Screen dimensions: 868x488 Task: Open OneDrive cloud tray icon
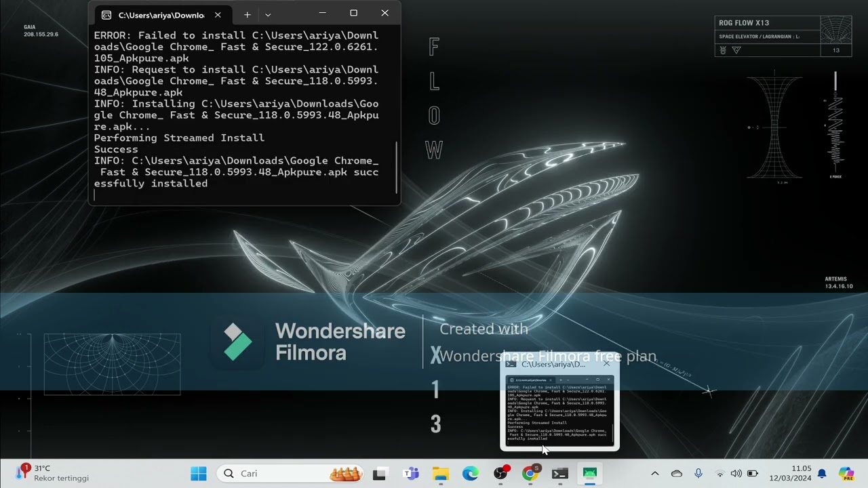pyautogui.click(x=677, y=473)
